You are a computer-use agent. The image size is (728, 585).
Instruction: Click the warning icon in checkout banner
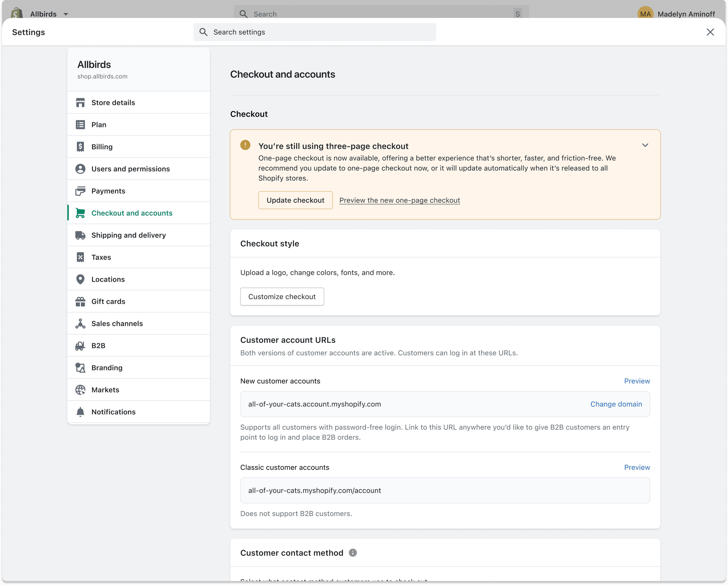[245, 145]
